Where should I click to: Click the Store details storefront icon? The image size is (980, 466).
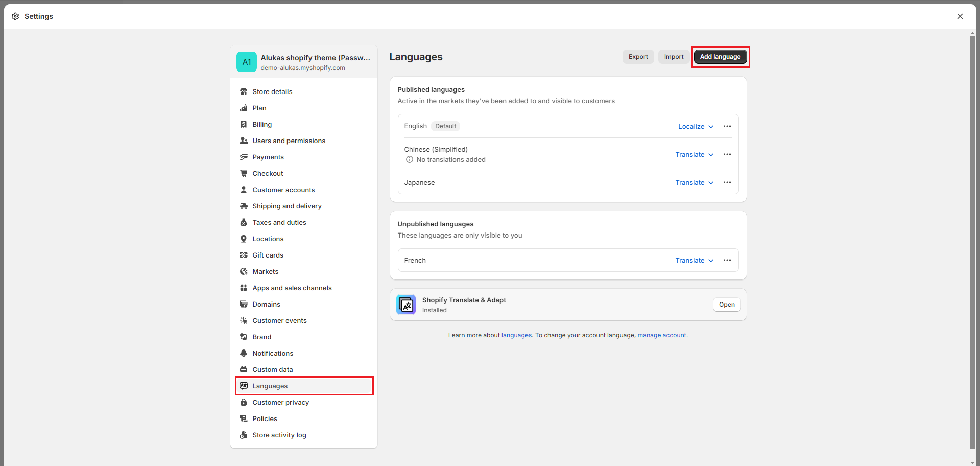click(244, 92)
